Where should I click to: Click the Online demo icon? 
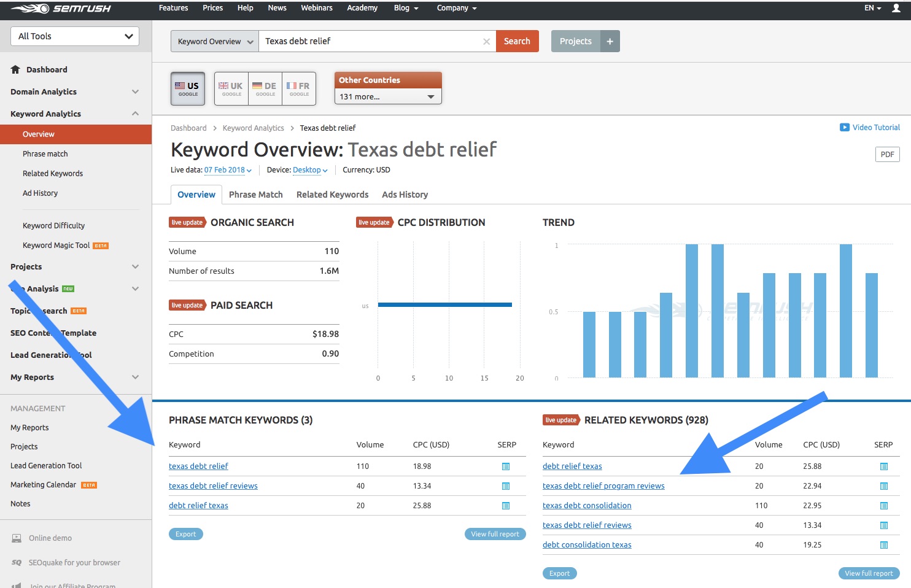point(17,538)
